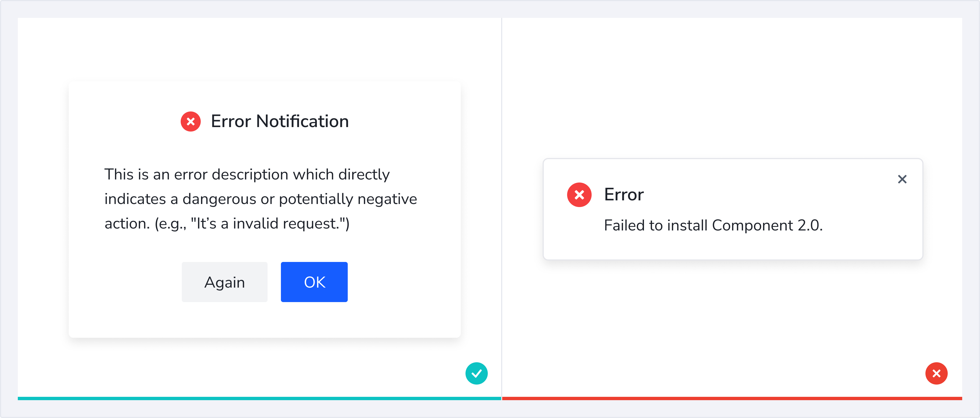Click the line mentioning dangerous or potentially negative
This screenshot has width=980, height=418.
(261, 199)
